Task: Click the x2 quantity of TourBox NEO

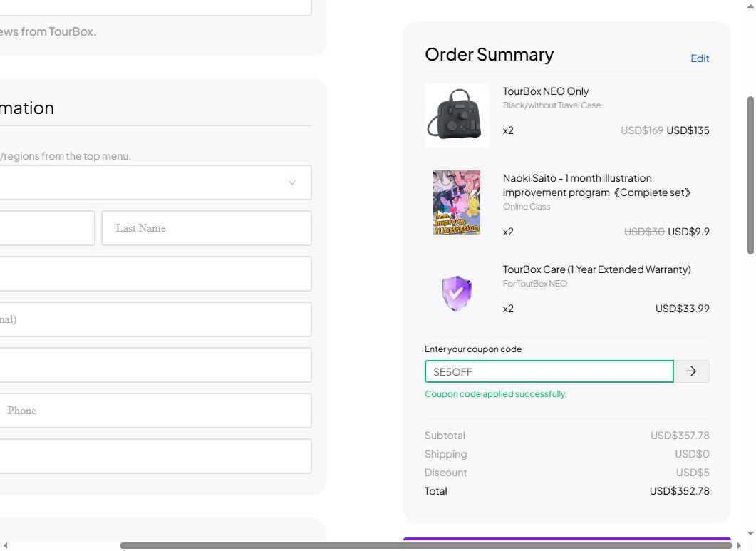Action: pyautogui.click(x=508, y=130)
